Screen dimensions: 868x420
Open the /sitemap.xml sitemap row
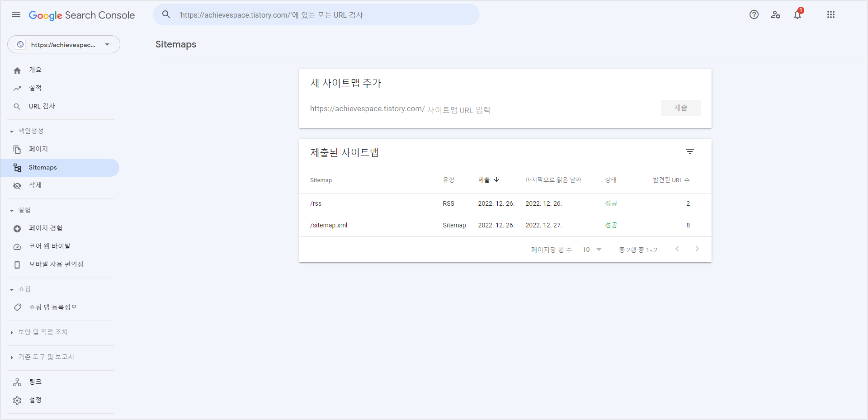coord(505,226)
